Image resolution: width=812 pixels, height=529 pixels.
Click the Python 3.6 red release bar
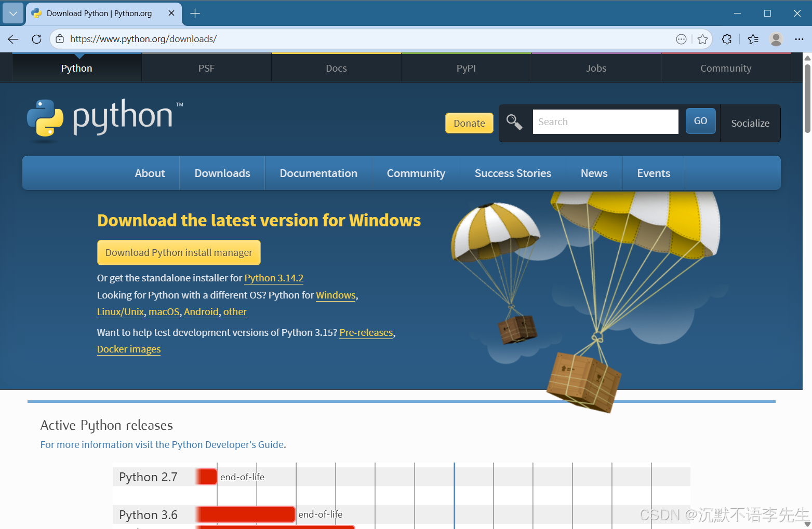point(246,514)
